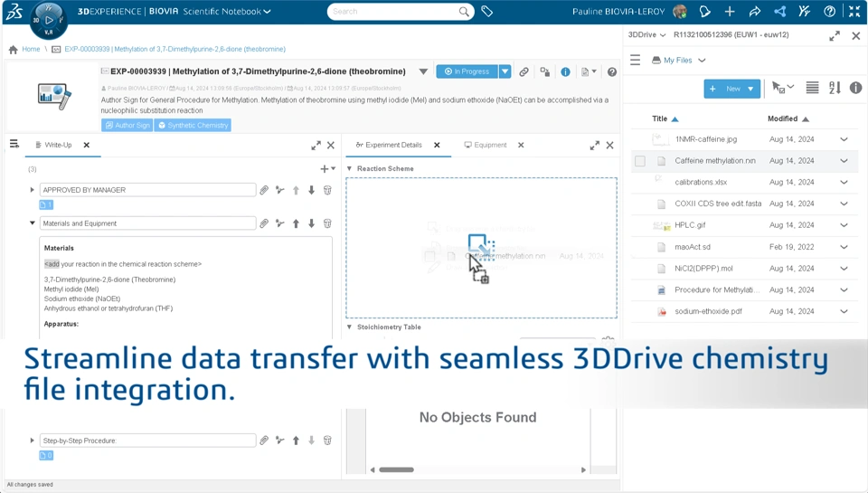This screenshot has width=868, height=493.
Task: Move Materials and Equipment section up
Action: pos(297,223)
